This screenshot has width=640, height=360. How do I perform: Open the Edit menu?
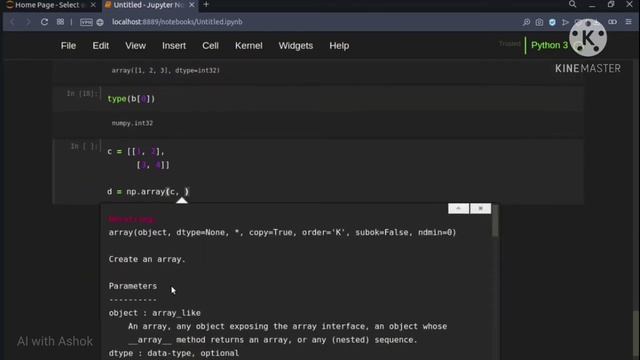(x=100, y=46)
